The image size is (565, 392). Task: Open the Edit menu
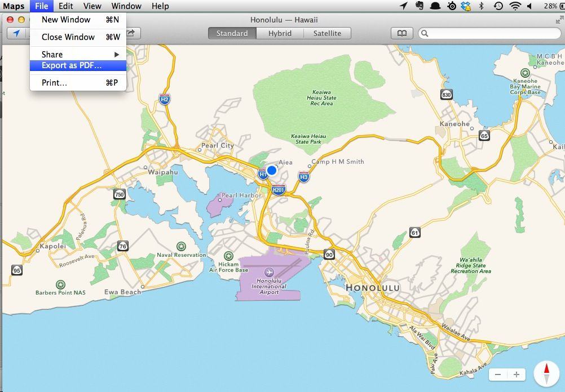pos(66,6)
